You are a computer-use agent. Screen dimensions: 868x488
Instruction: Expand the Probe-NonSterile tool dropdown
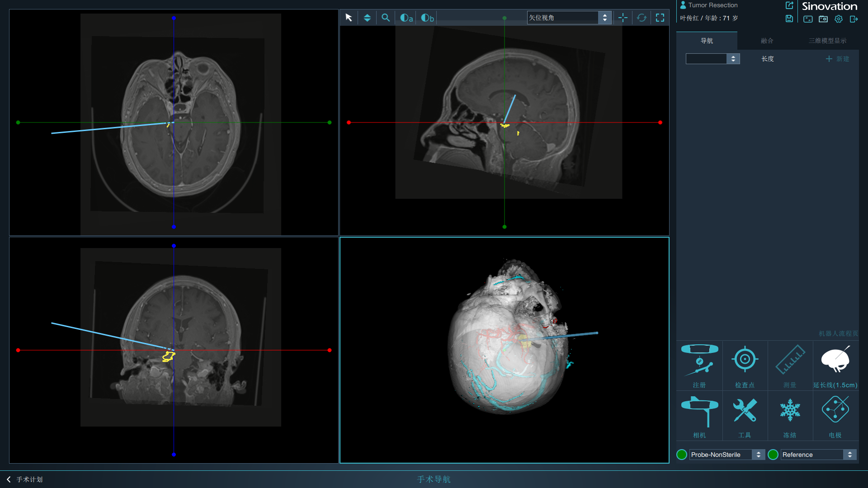click(x=727, y=455)
